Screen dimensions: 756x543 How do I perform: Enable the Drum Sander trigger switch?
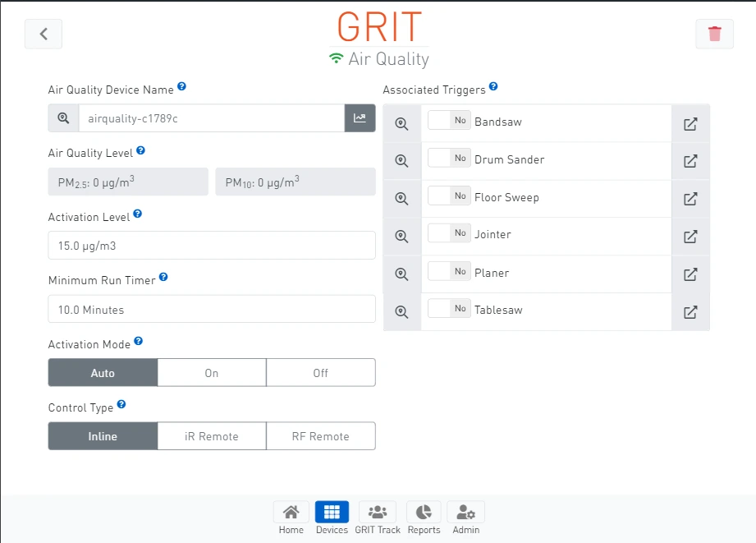[x=449, y=159]
